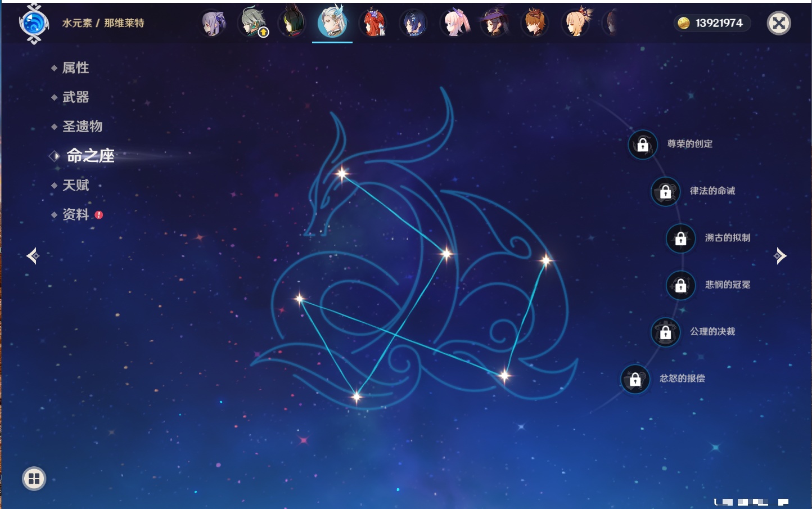Choose the gray-haired avatar with upgrade arrow
The height and width of the screenshot is (509, 812).
coord(253,22)
